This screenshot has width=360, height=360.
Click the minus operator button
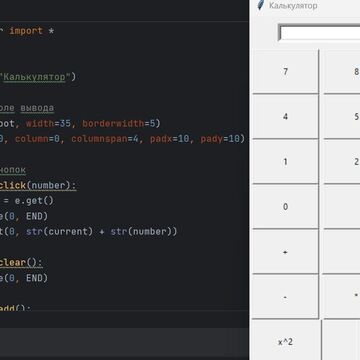[285, 297]
